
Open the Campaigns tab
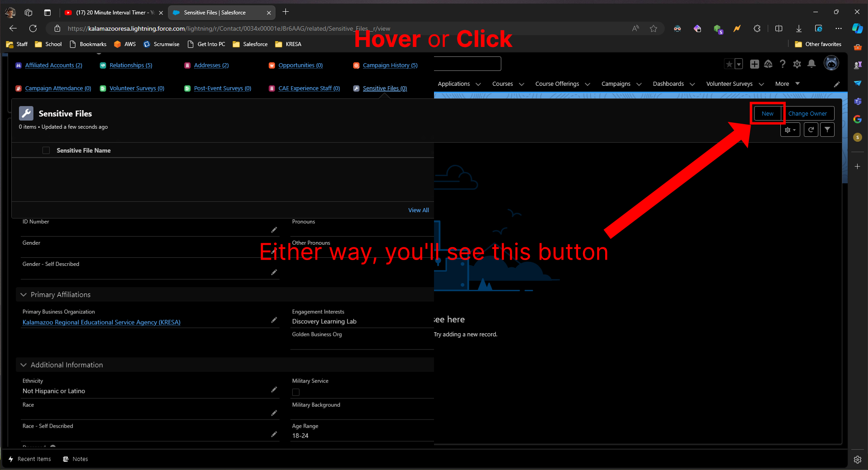[x=616, y=84]
